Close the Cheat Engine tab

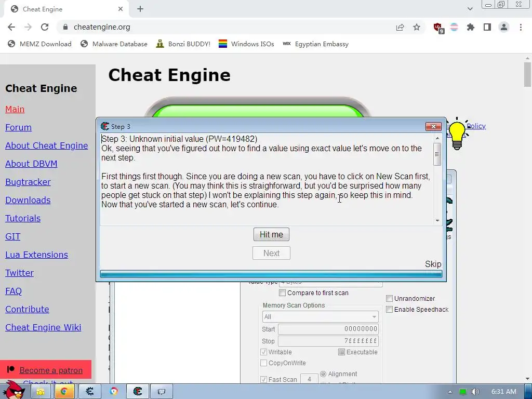click(121, 9)
